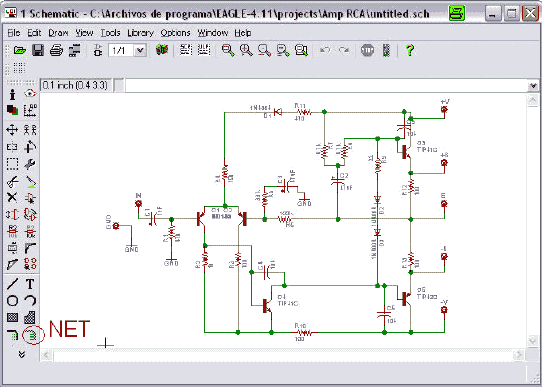Select the Bus tool

click(12, 335)
